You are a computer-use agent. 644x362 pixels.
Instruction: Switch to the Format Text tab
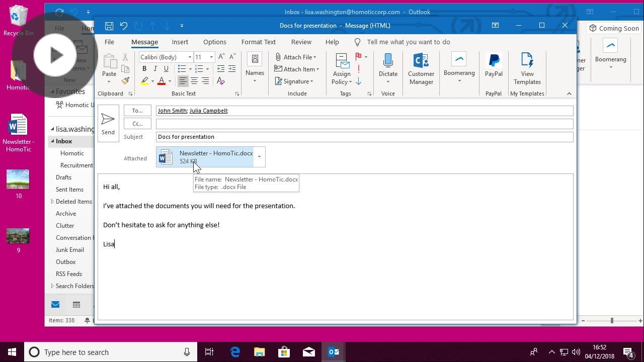[x=259, y=42]
